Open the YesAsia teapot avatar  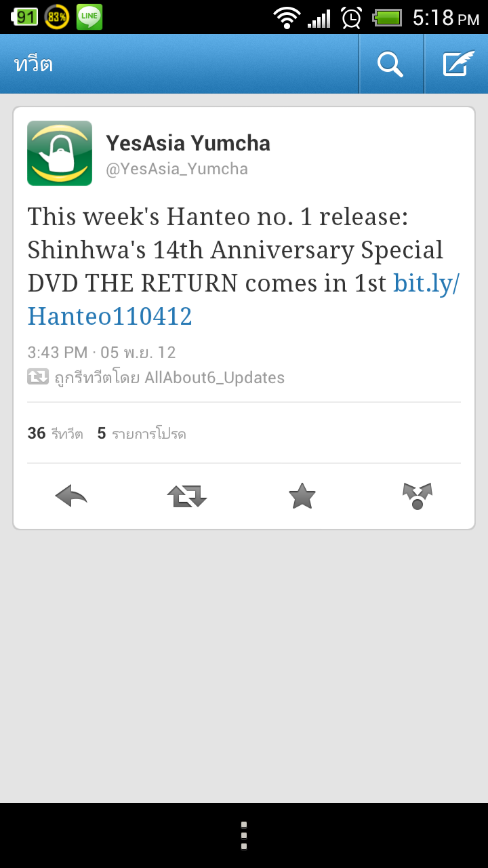coord(60,153)
